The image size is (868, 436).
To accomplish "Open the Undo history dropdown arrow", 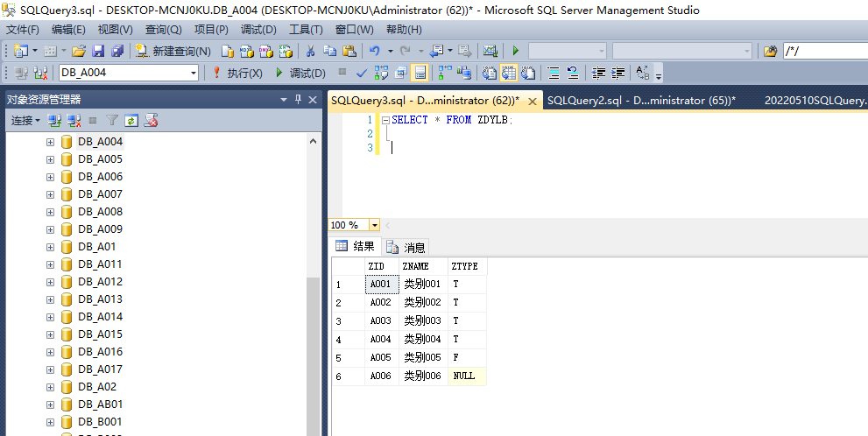I will coord(391,51).
